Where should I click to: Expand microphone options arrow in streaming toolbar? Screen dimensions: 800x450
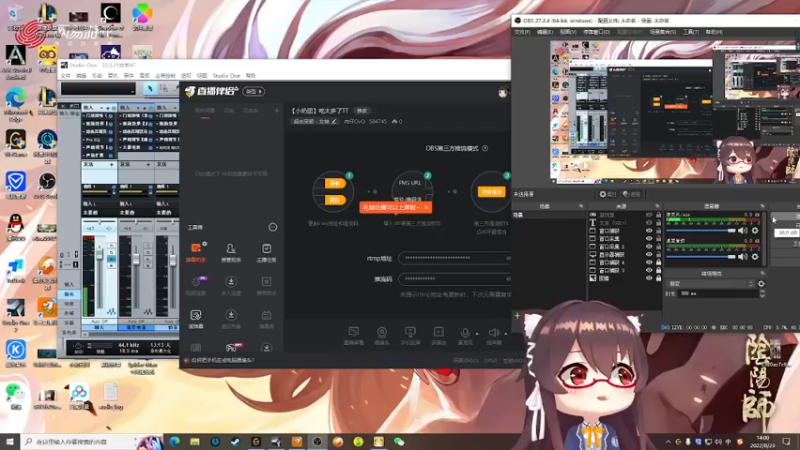[x=477, y=334]
